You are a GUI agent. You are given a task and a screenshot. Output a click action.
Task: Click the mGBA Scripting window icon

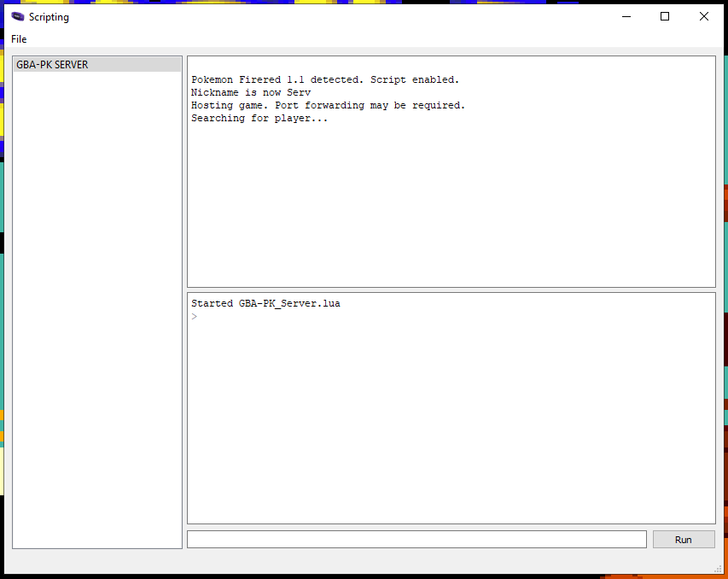[16, 16]
